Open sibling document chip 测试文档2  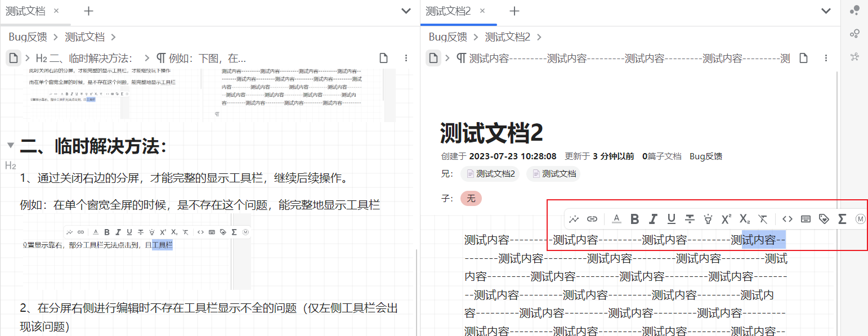pyautogui.click(x=490, y=174)
